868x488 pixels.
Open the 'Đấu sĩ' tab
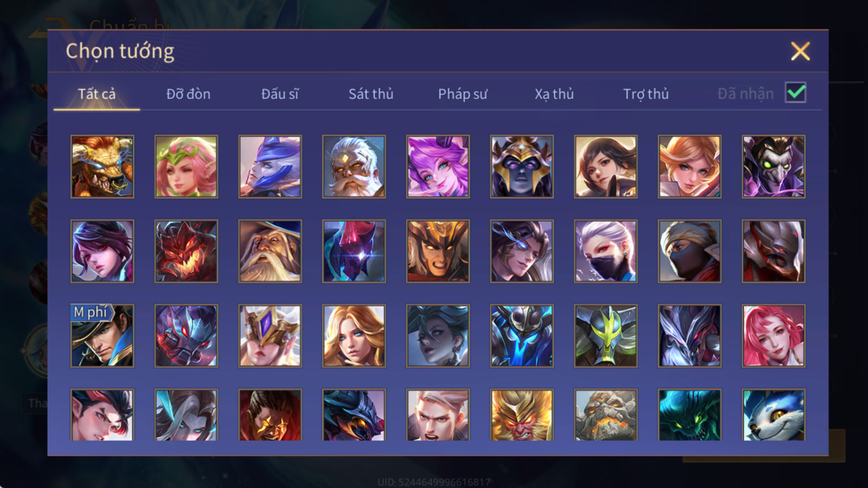point(279,94)
